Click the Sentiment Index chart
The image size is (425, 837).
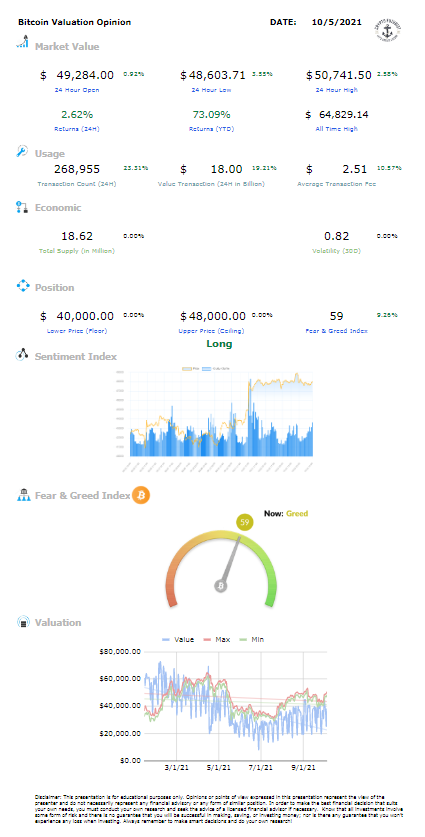[214, 419]
